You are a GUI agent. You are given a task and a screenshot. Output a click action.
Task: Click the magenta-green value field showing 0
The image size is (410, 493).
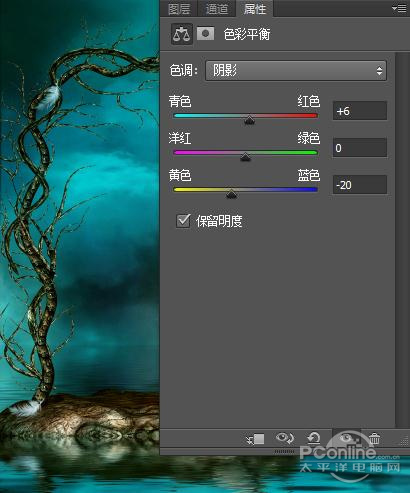point(360,148)
